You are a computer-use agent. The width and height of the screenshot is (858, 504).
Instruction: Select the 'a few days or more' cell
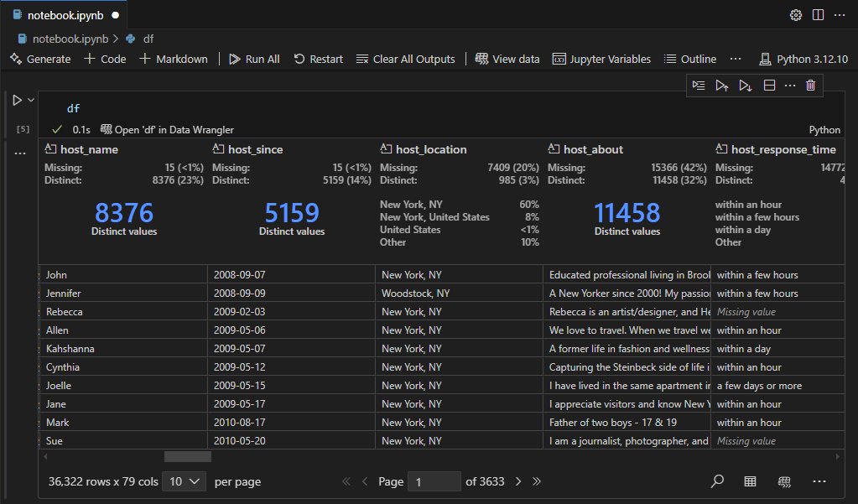click(777, 386)
